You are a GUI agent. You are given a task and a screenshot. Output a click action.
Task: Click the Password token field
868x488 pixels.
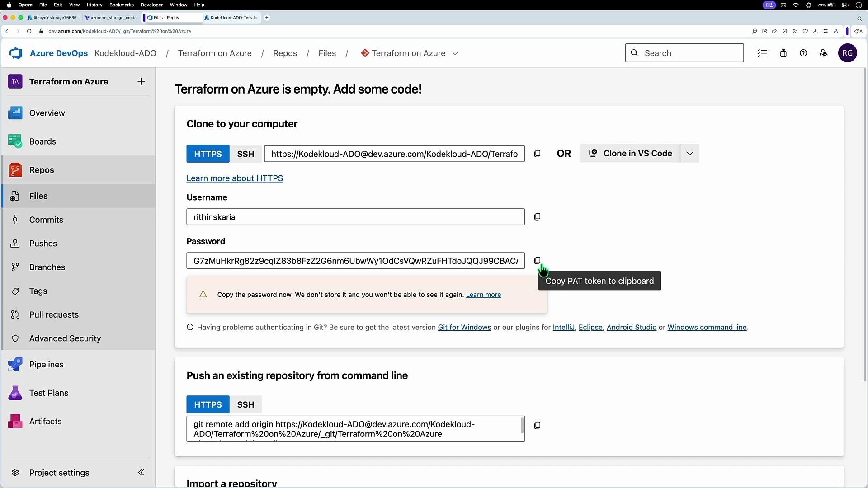coord(355,261)
